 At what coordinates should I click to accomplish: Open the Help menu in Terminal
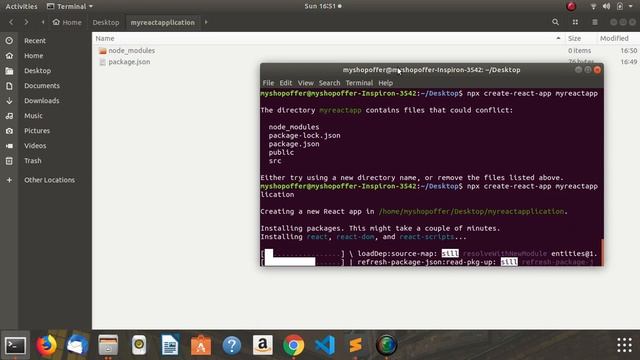(x=385, y=83)
